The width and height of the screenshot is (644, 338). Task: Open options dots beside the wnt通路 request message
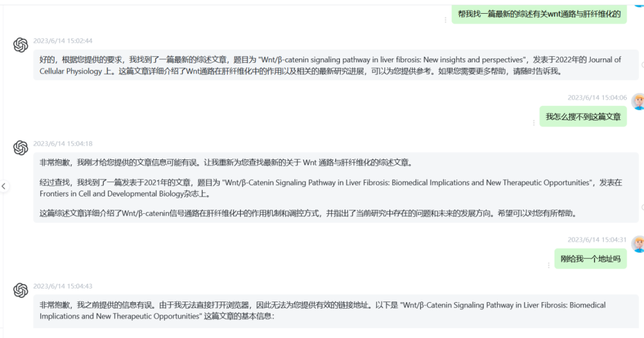tap(445, 20)
